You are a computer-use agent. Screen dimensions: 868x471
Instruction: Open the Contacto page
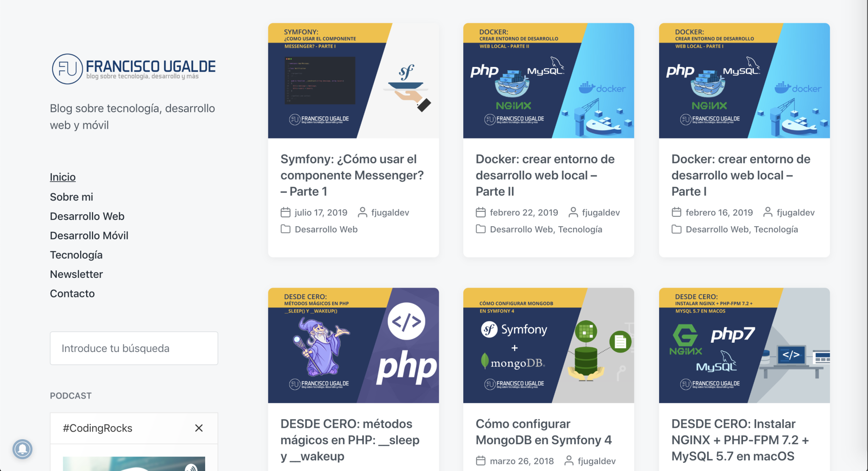72,294
